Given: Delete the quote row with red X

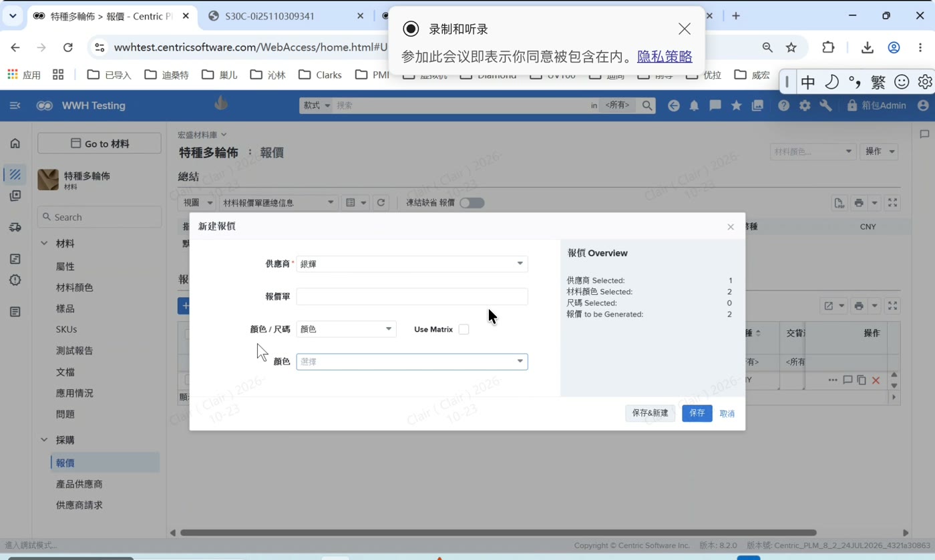Looking at the screenshot, I should click(x=876, y=380).
